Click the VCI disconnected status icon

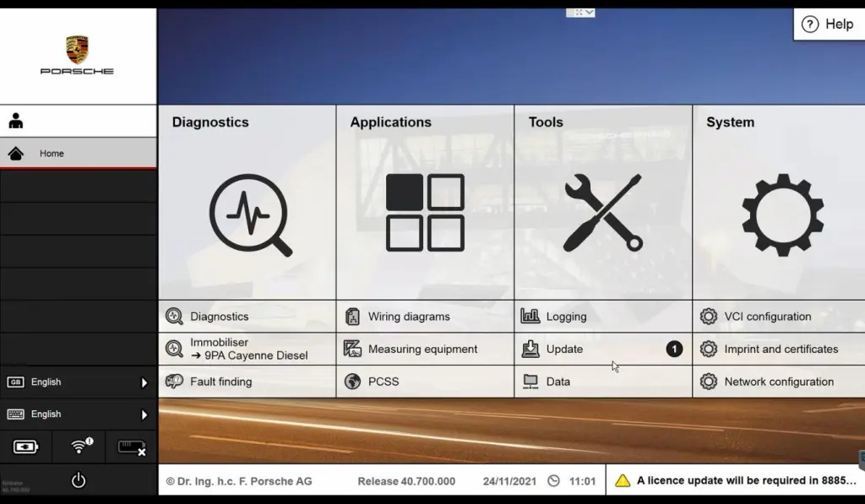coord(132,447)
